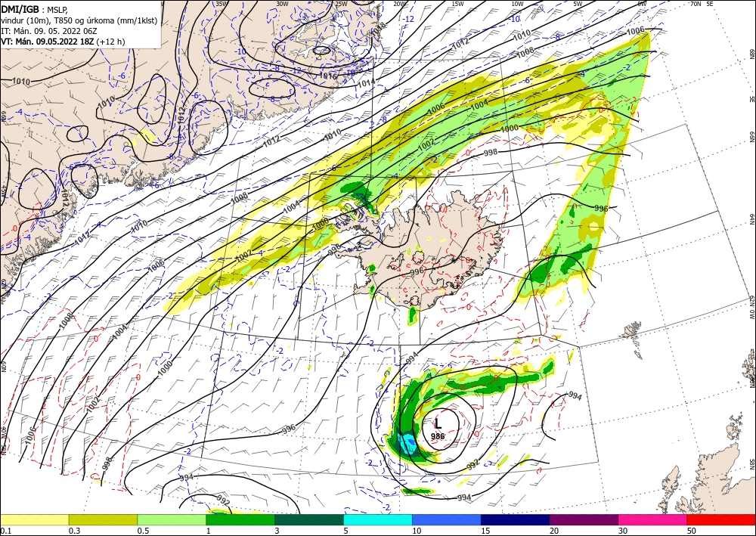Click the red 50+ legend swatch

[721, 519]
